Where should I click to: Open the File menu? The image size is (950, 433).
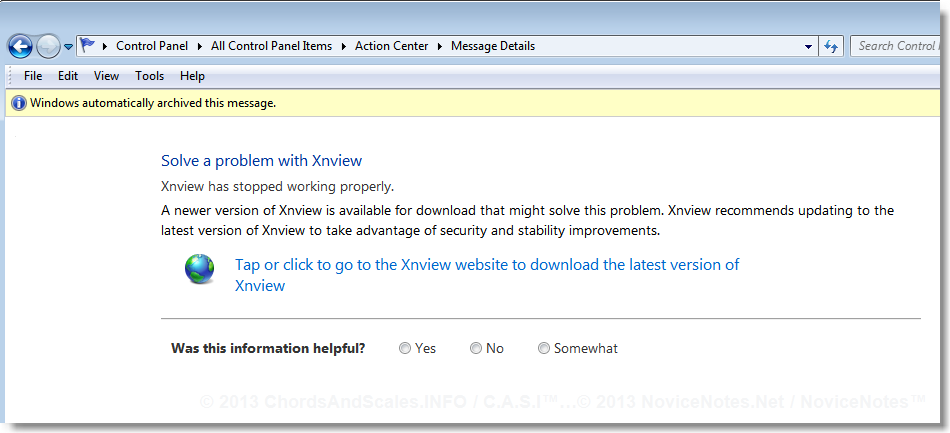pyautogui.click(x=33, y=76)
